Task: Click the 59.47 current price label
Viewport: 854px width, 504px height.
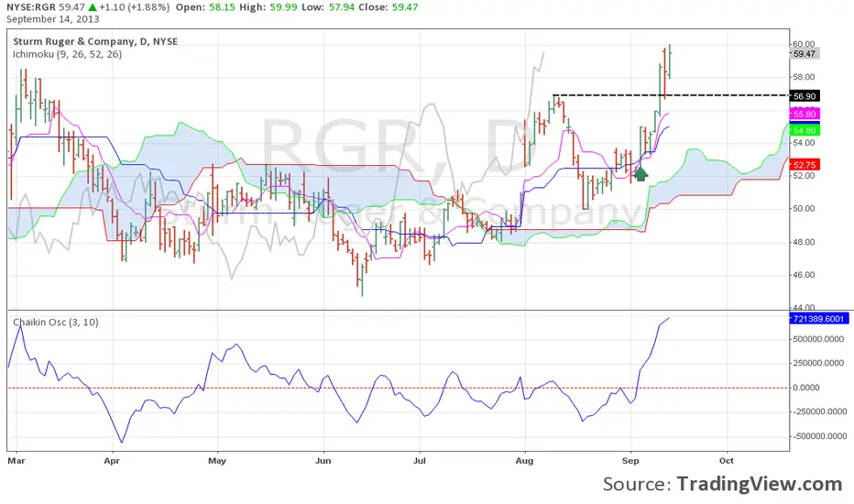Action: click(805, 53)
